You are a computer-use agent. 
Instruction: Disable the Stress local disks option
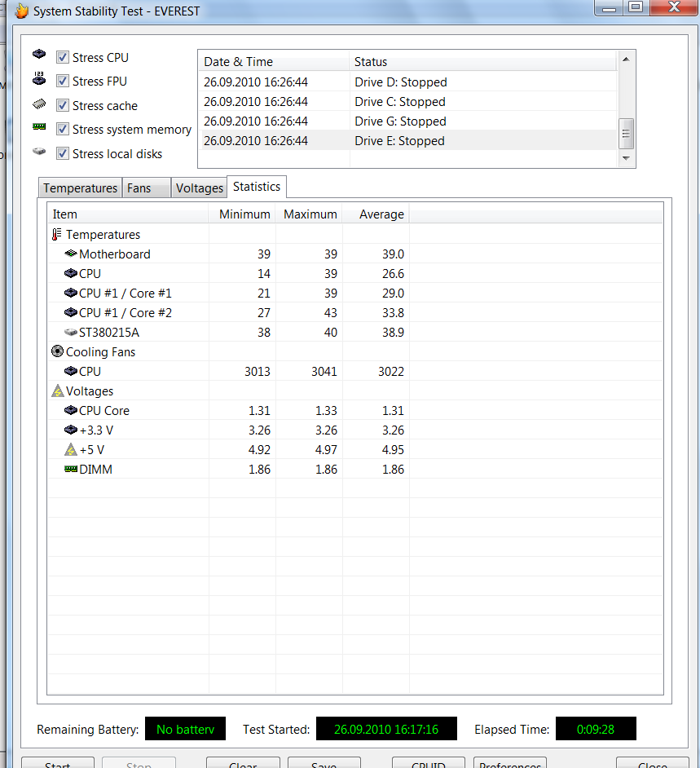[x=63, y=154]
